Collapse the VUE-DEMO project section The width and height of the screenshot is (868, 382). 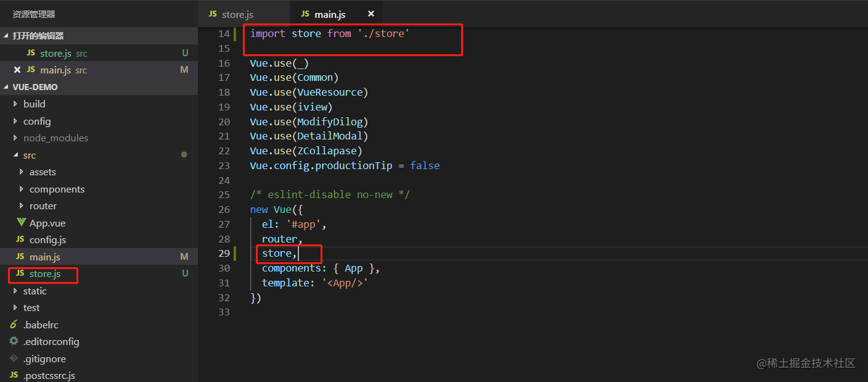click(99, 87)
